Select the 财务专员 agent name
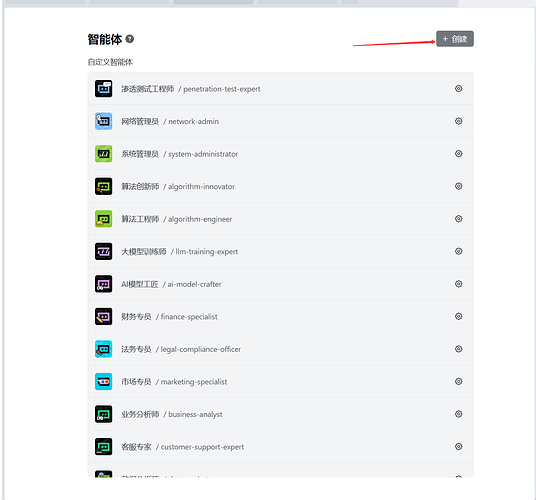This screenshot has width=536, height=500. pyautogui.click(x=136, y=316)
